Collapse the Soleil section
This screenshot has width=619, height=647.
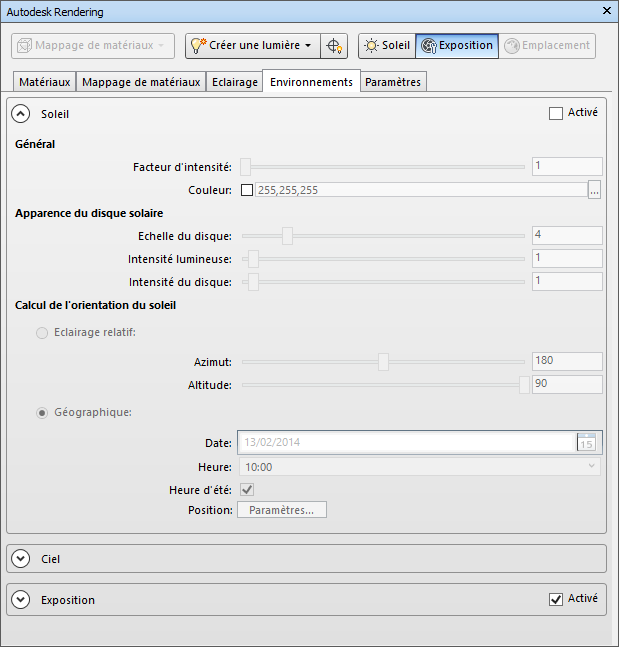click(x=21, y=114)
